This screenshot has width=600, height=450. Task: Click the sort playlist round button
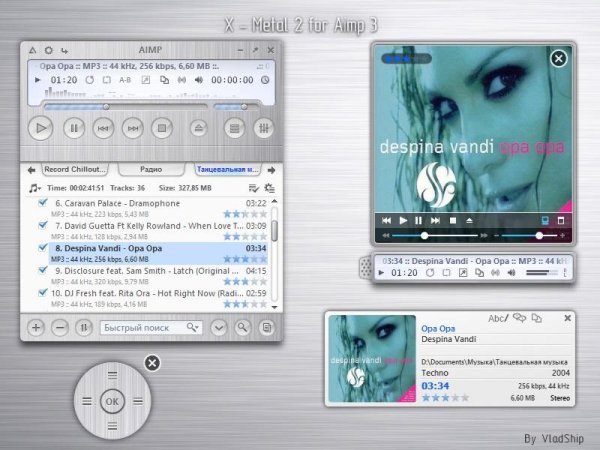point(84,328)
